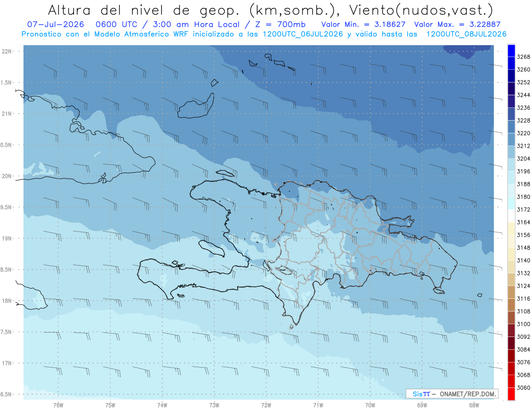Click the "18N" latitude label
This screenshot has height=411, width=532.
(x=6, y=301)
